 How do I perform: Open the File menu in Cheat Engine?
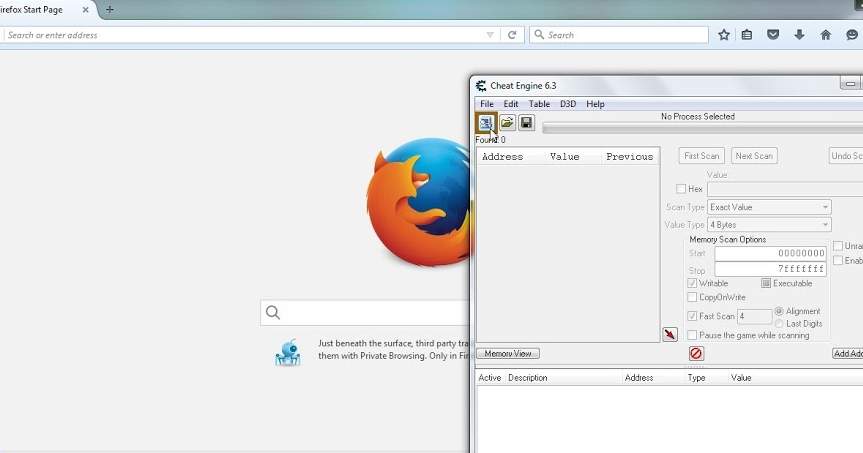487,103
